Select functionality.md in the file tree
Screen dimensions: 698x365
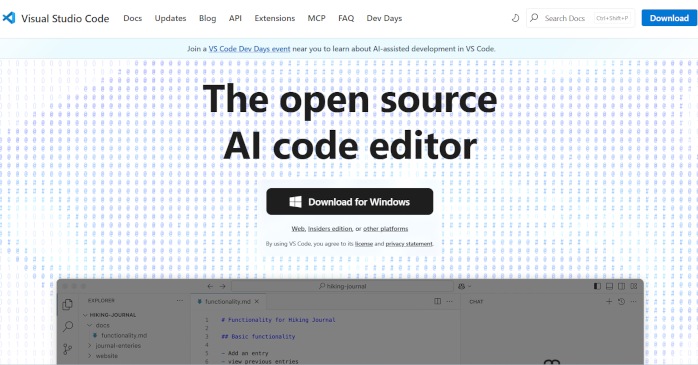(x=120, y=336)
